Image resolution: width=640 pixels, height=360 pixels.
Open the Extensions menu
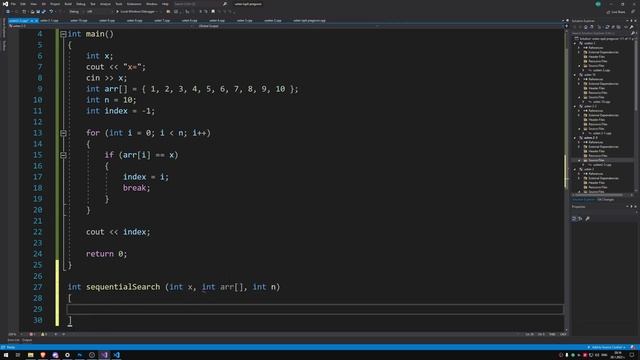pyautogui.click(x=134, y=4)
